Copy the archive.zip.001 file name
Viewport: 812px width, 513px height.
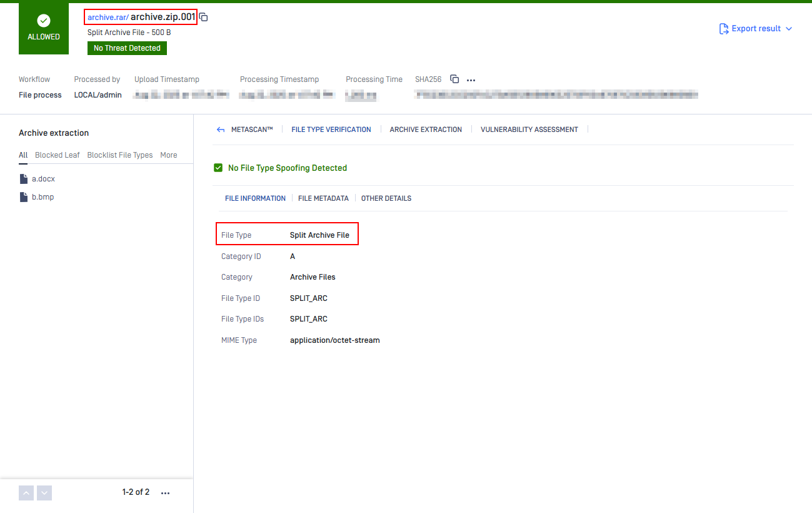(x=204, y=18)
